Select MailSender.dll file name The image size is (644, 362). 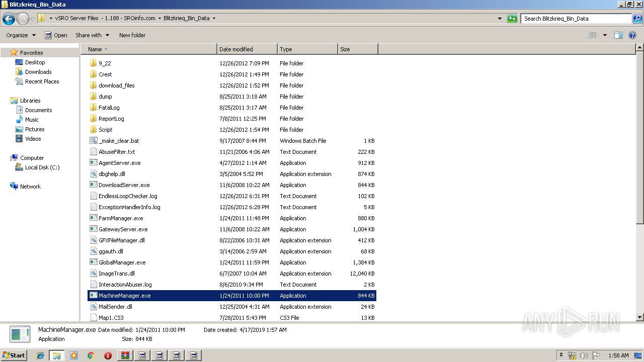tap(115, 307)
